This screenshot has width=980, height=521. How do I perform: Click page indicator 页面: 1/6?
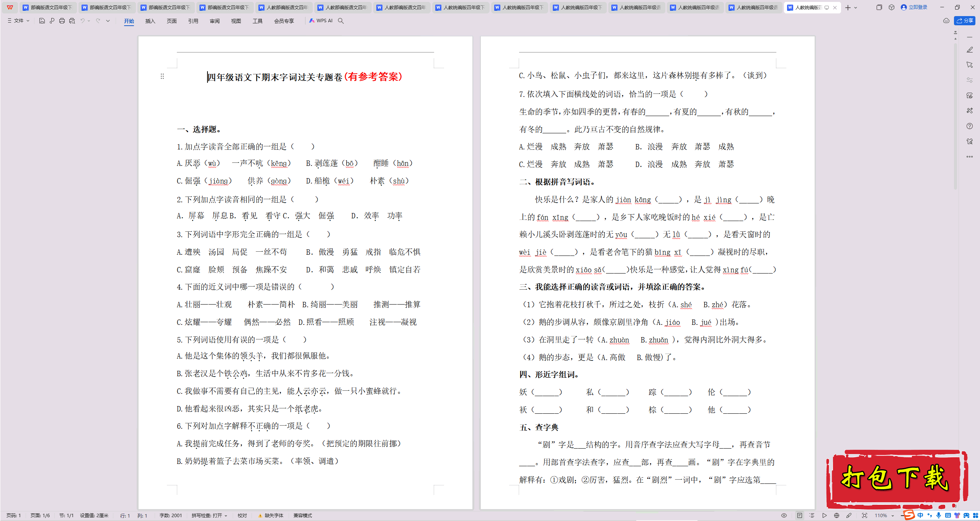40,515
